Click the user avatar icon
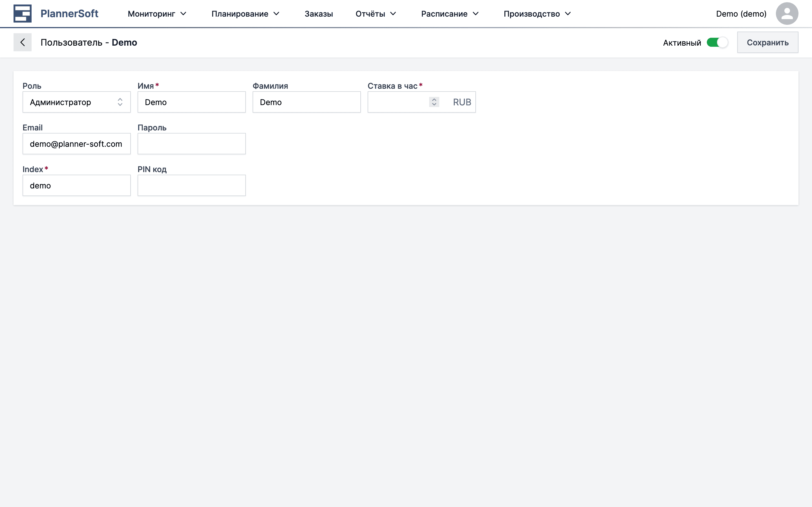Image resolution: width=812 pixels, height=507 pixels. 787,14
